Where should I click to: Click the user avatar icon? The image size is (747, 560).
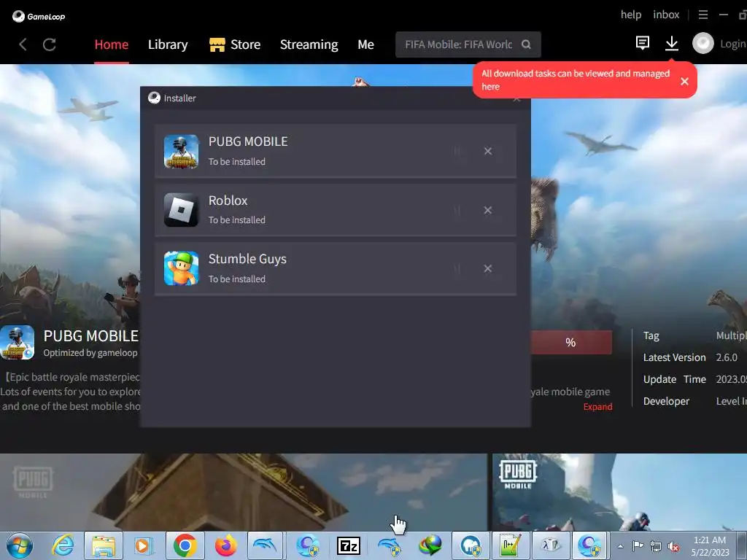(703, 43)
